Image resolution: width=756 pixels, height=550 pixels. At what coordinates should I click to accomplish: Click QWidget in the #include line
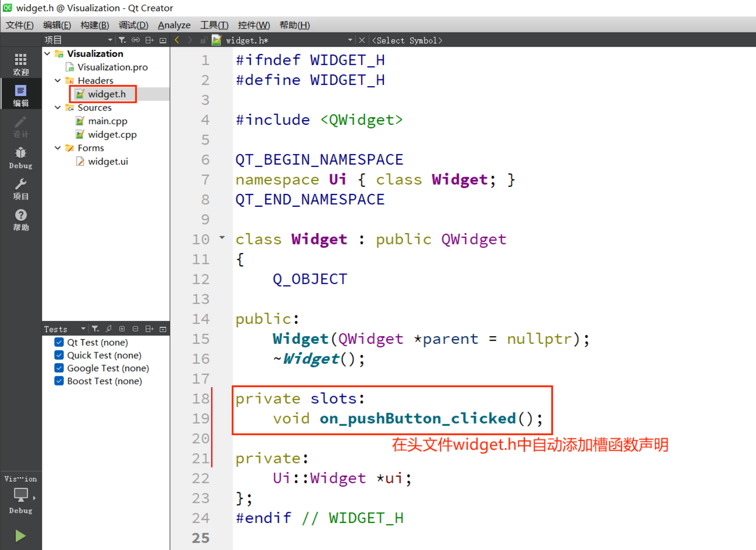[x=361, y=120]
